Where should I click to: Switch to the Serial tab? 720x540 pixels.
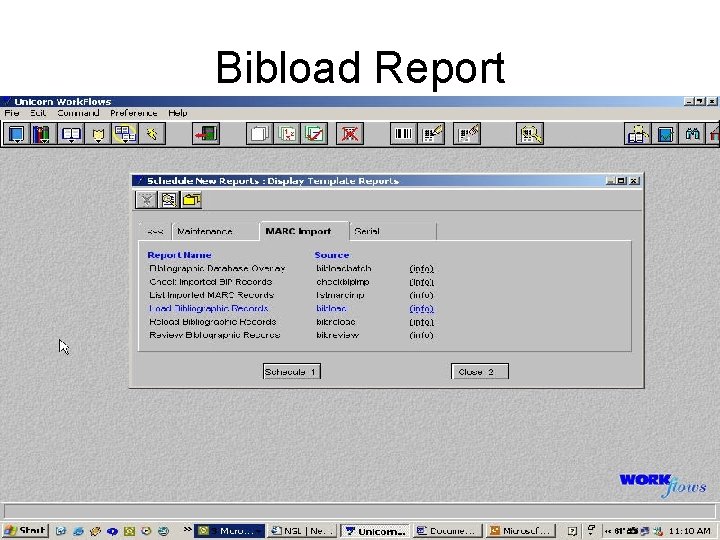point(393,231)
